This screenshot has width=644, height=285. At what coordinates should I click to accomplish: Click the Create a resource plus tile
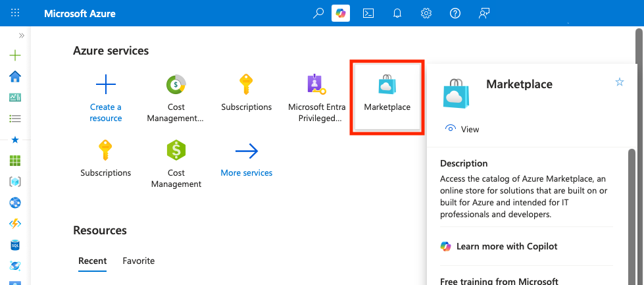106,98
